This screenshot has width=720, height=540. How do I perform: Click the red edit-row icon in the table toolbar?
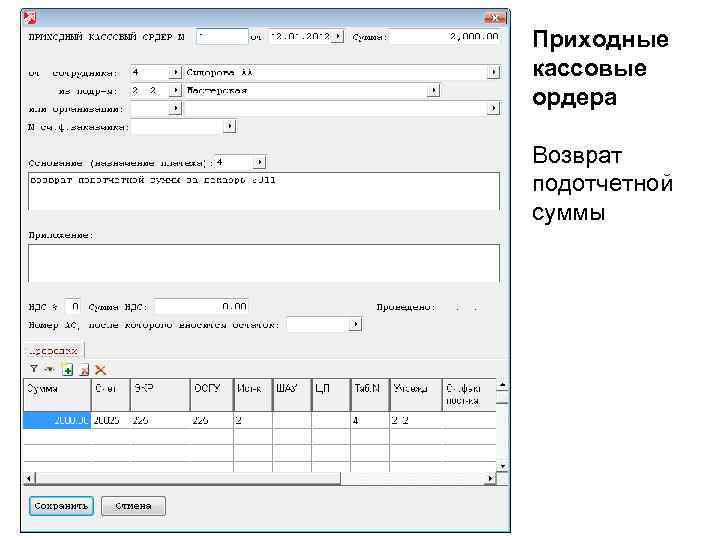(84, 370)
